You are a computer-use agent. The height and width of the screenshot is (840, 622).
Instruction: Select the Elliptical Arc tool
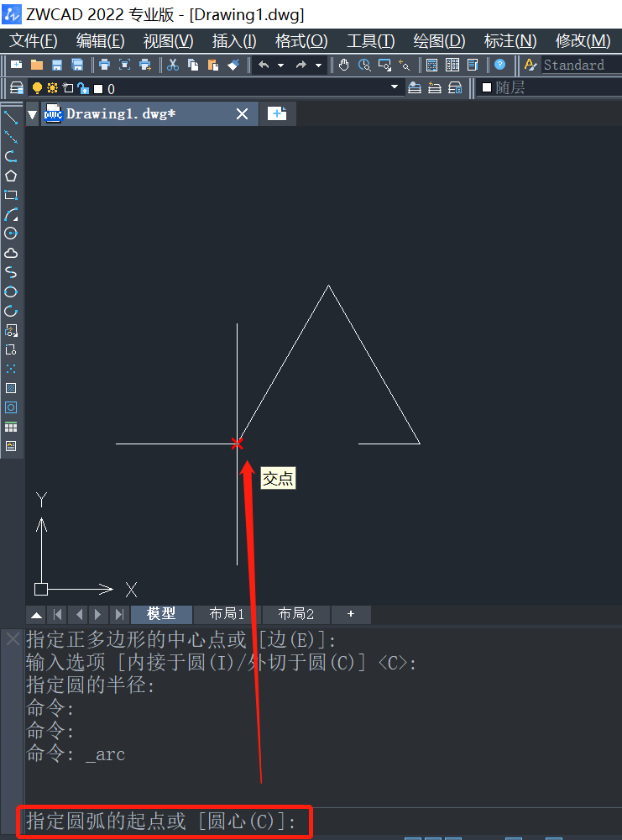[11, 311]
